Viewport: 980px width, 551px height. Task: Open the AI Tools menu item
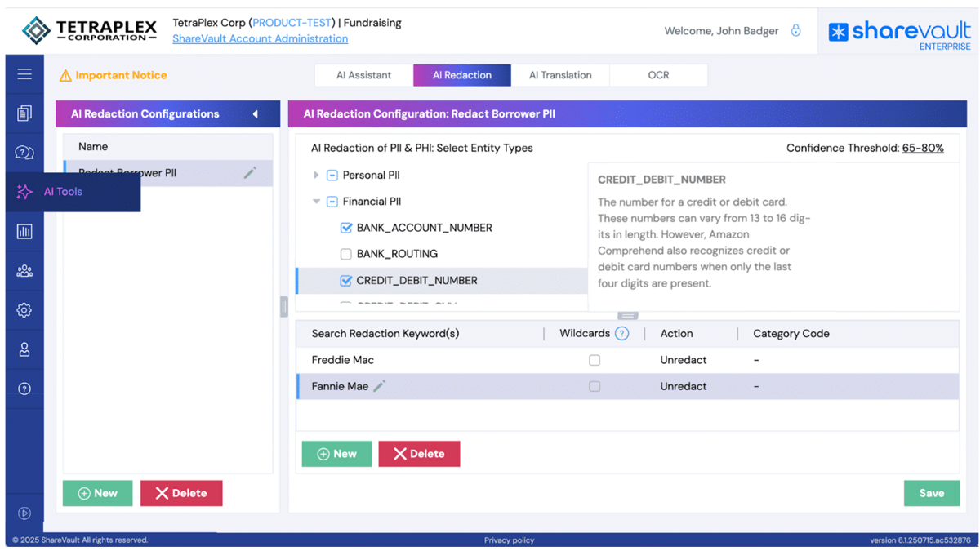pyautogui.click(x=73, y=192)
